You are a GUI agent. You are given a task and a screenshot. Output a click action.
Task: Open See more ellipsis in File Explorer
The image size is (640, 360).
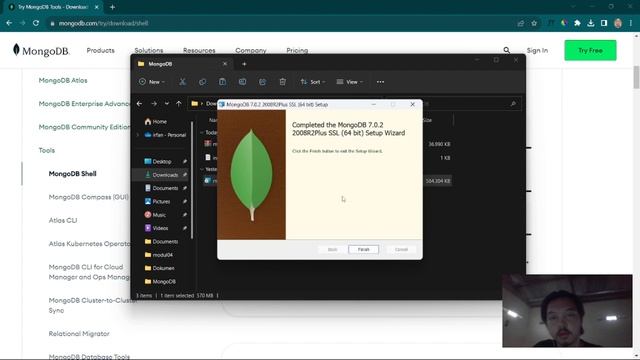(x=380, y=82)
